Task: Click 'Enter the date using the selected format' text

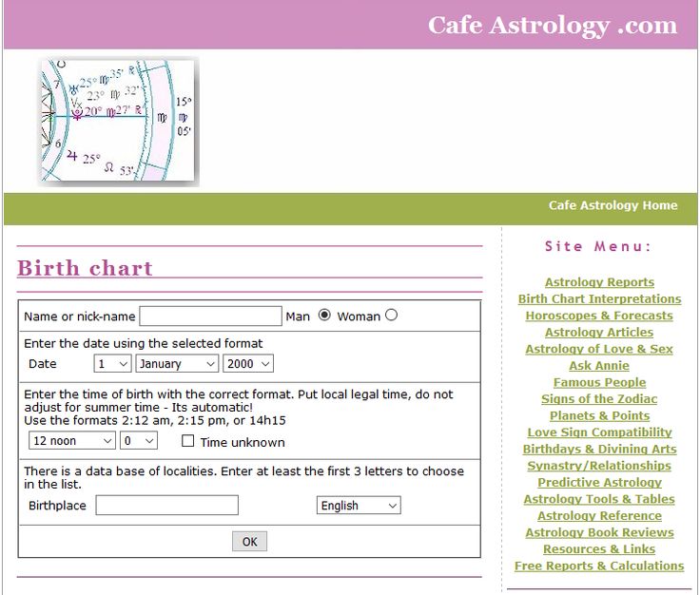Action: pyautogui.click(x=144, y=343)
